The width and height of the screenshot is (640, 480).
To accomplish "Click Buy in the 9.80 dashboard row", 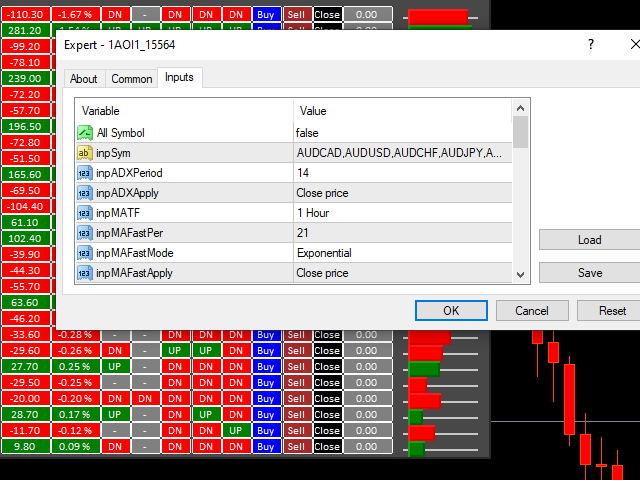I will (266, 446).
